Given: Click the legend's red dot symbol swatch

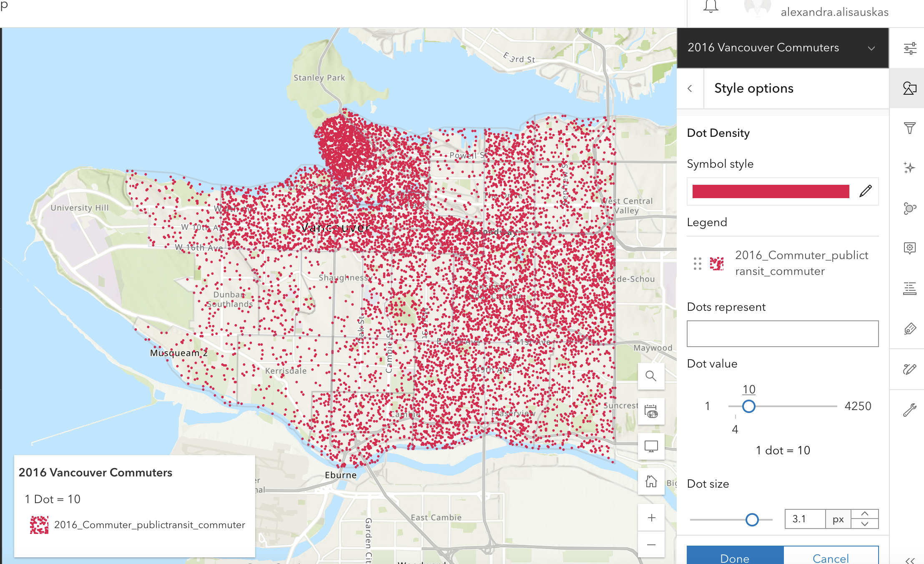Looking at the screenshot, I should [717, 263].
